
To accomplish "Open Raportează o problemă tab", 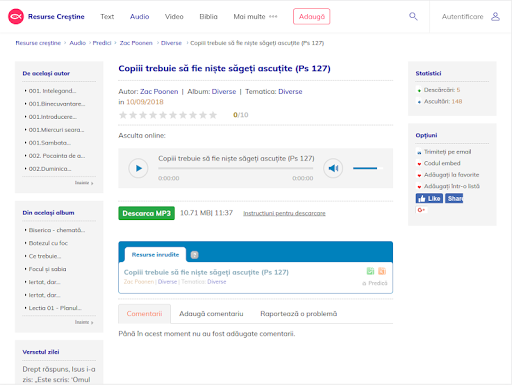I will (299, 314).
